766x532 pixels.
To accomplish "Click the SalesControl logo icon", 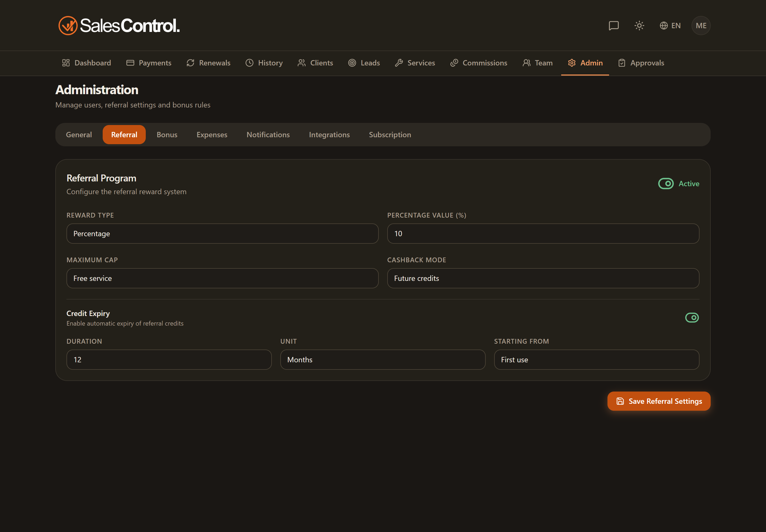I will [x=68, y=26].
